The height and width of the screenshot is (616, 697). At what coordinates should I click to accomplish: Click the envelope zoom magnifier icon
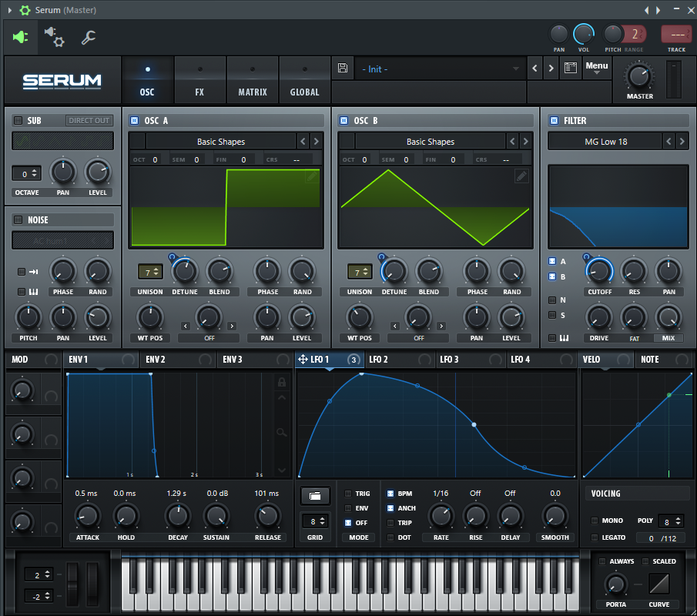(281, 432)
